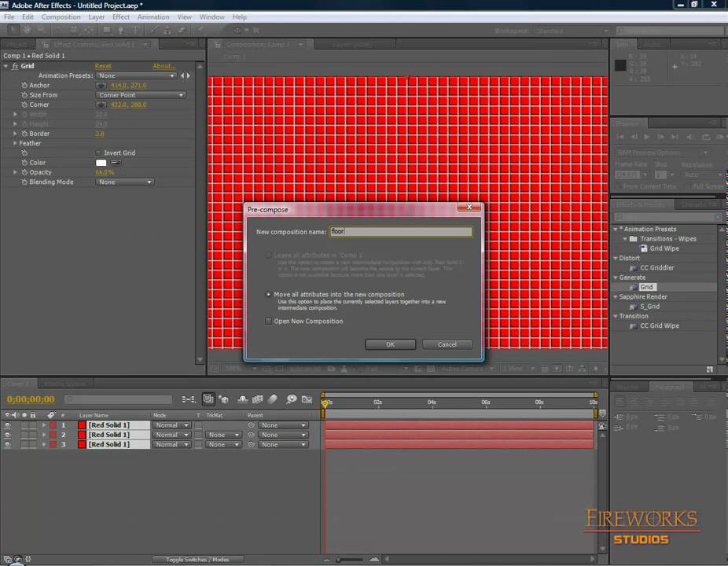Click the Corner point crosshair picker icon
This screenshot has width=728, height=566.
101,105
